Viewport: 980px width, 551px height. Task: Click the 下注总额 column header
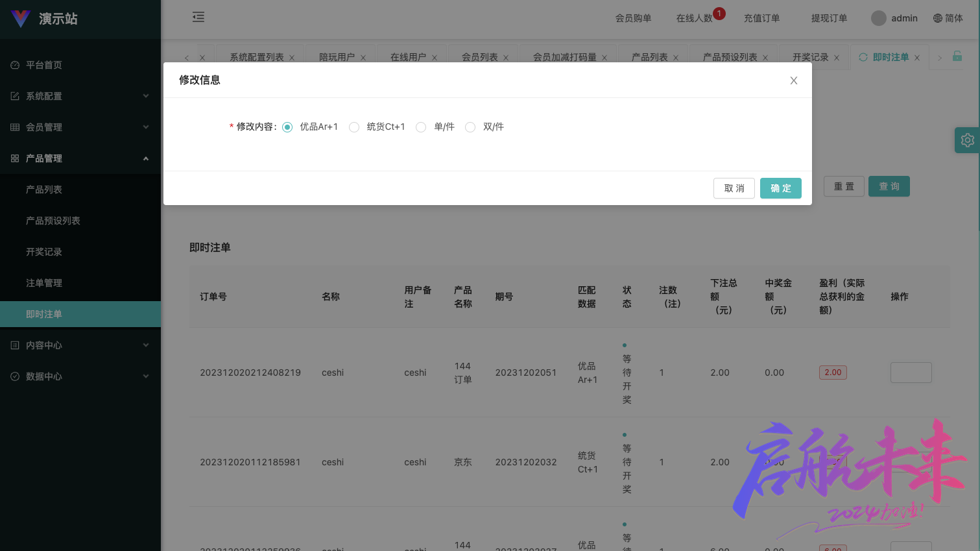724,297
